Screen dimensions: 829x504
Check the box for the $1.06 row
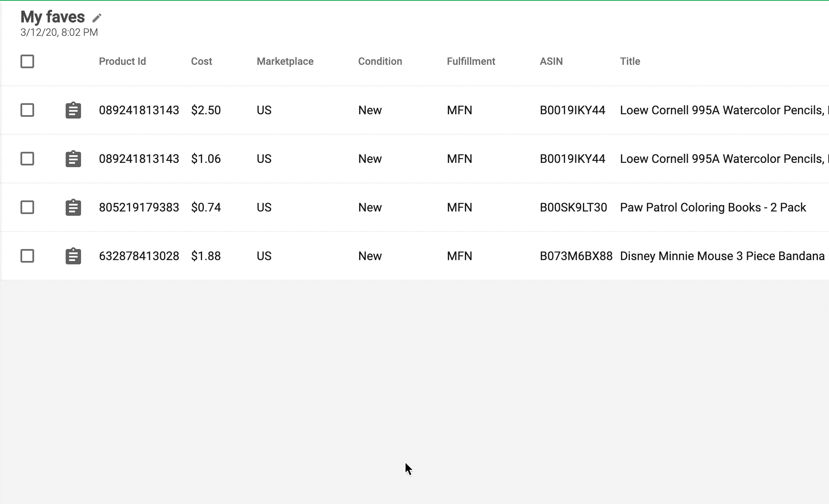(27, 159)
